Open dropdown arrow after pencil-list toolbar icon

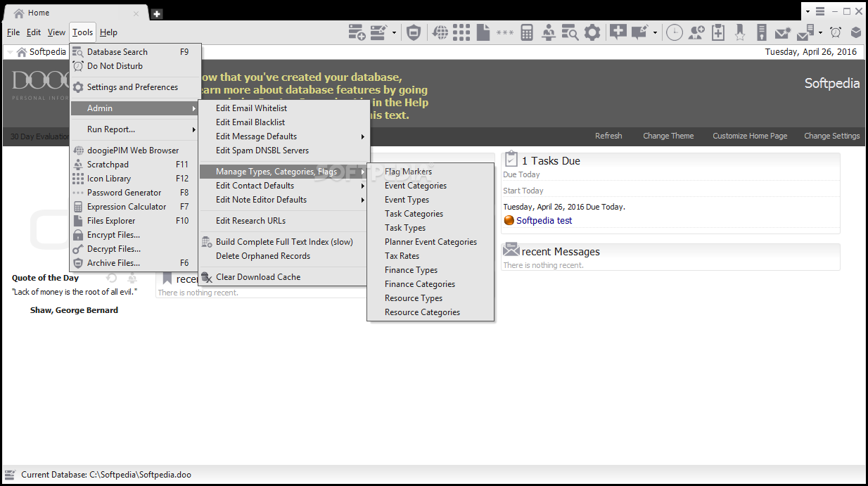click(x=394, y=32)
